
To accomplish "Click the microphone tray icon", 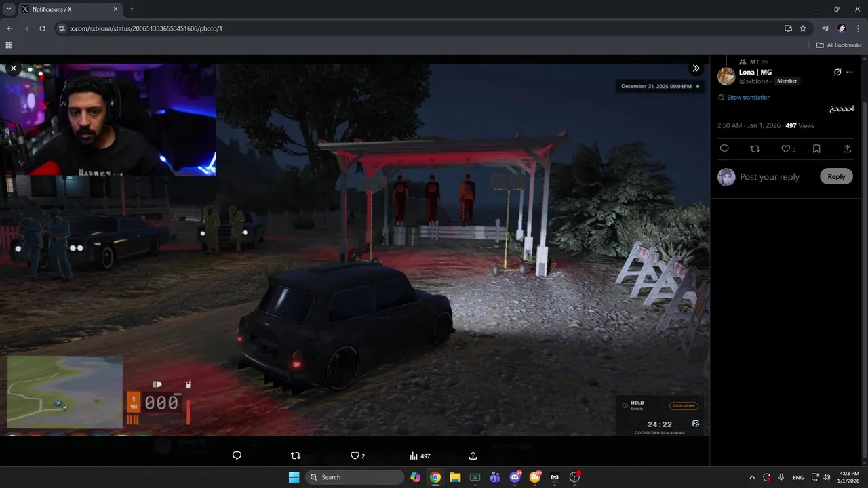I will pos(781,477).
